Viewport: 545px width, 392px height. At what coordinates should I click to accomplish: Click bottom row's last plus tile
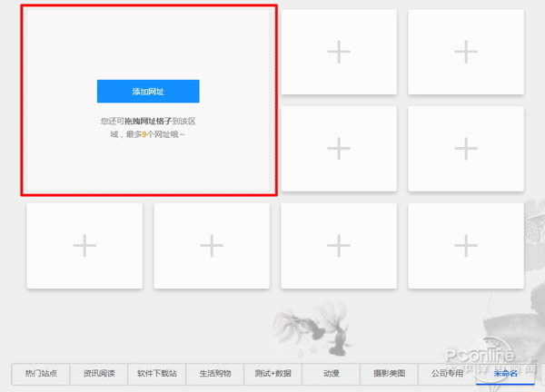tap(466, 246)
